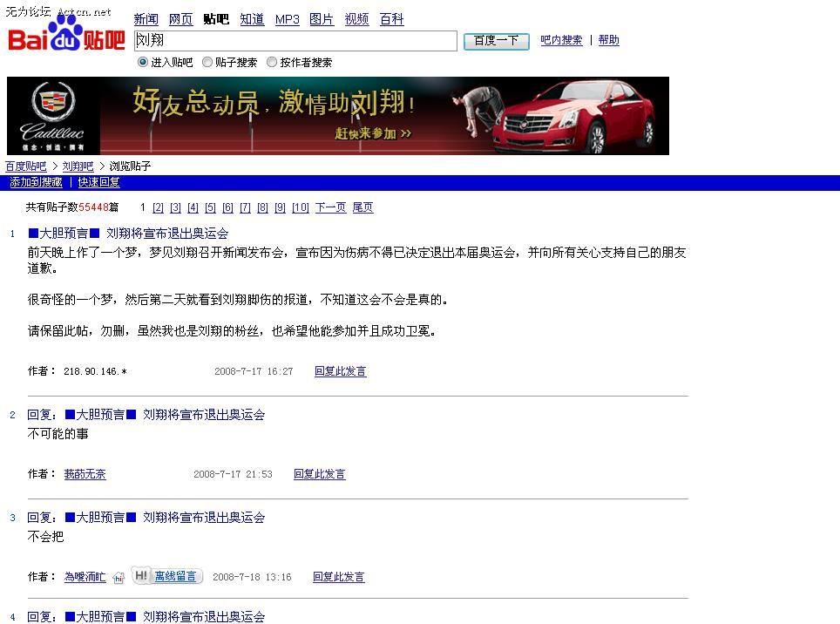The image size is (840, 624).
Task: Click the search field containing 刘翔
Action: click(x=295, y=41)
